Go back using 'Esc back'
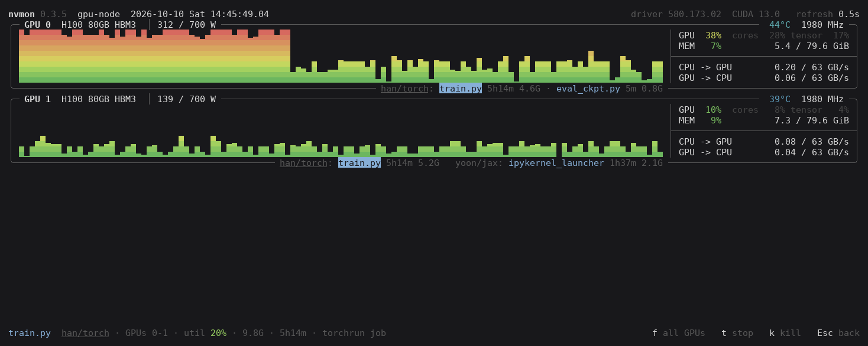The image size is (868, 346). (838, 333)
